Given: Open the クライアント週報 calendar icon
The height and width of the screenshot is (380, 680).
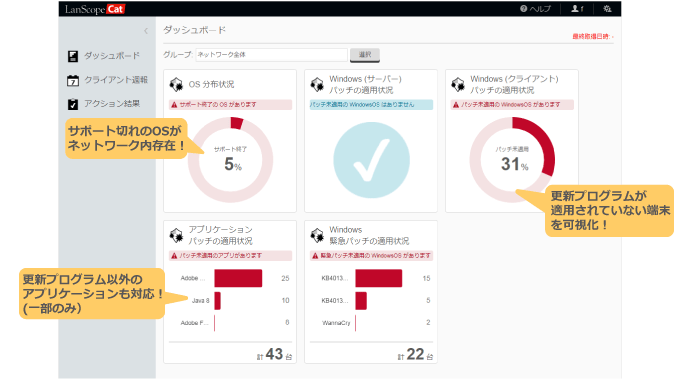Looking at the screenshot, I should [x=73, y=81].
